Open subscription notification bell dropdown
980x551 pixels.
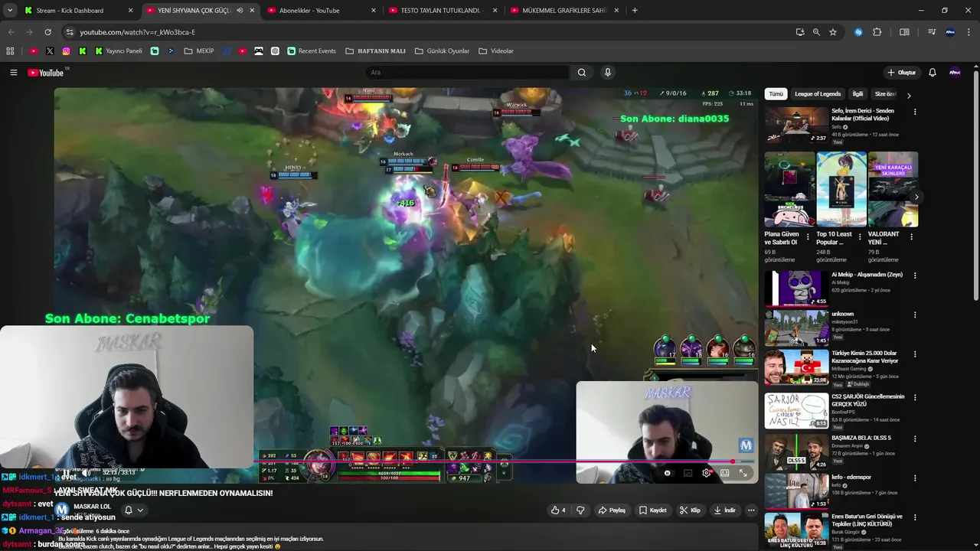(134, 510)
